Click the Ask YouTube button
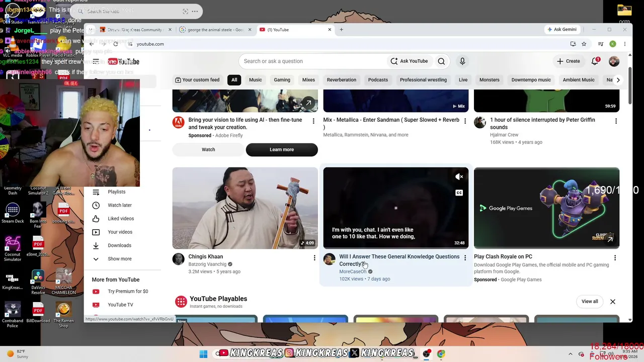Screen dimensions: 644x362 409,61
